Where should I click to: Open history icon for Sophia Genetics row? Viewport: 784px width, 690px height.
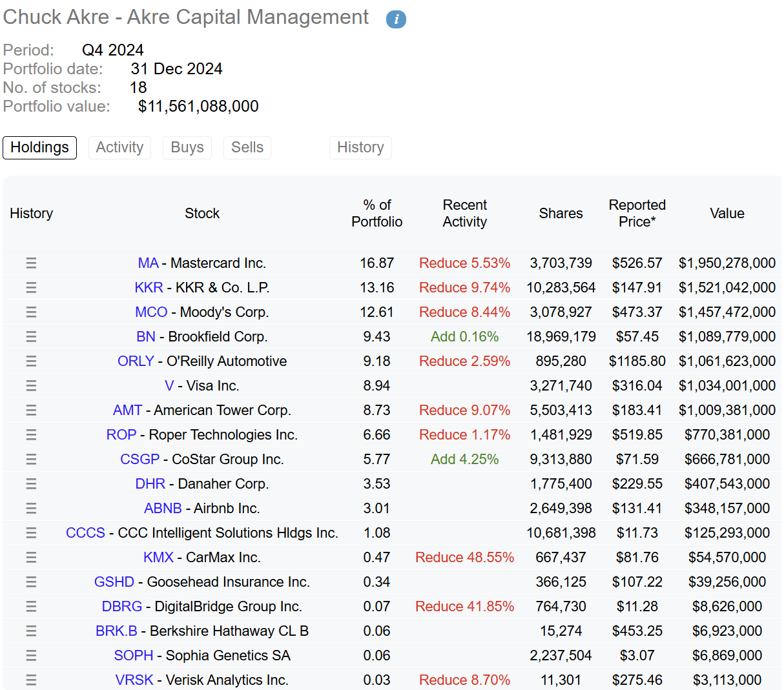point(31,655)
